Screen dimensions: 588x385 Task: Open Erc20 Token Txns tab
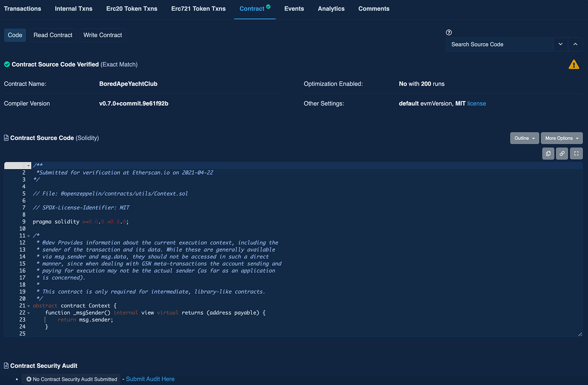click(132, 8)
